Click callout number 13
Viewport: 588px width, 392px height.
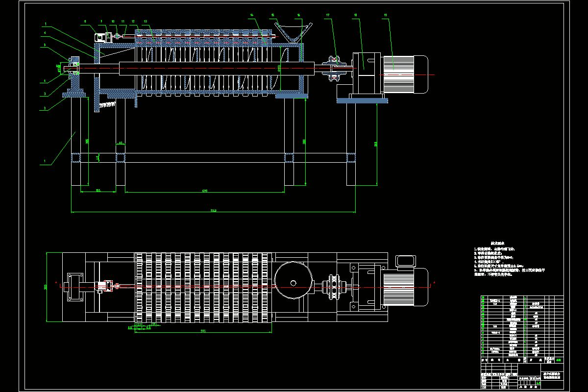pos(146,22)
